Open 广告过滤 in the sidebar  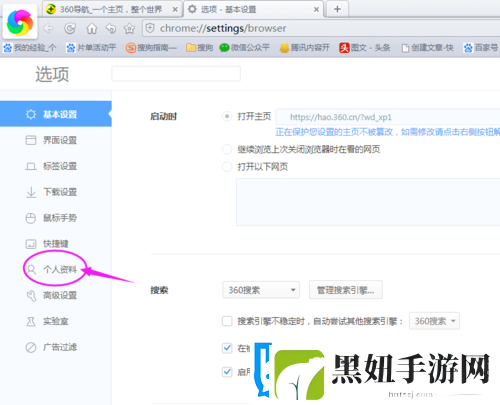(x=56, y=347)
